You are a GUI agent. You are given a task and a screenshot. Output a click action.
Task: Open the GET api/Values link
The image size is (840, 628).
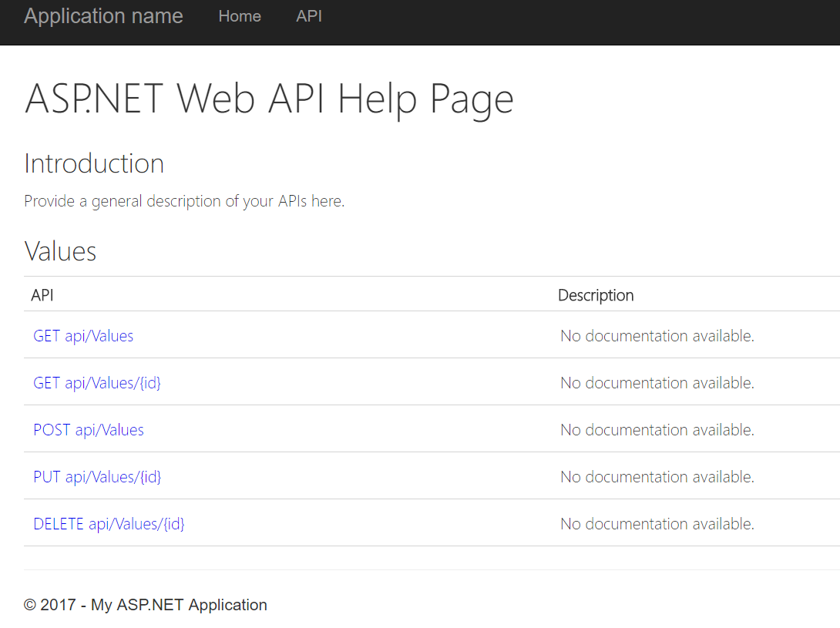(x=83, y=336)
